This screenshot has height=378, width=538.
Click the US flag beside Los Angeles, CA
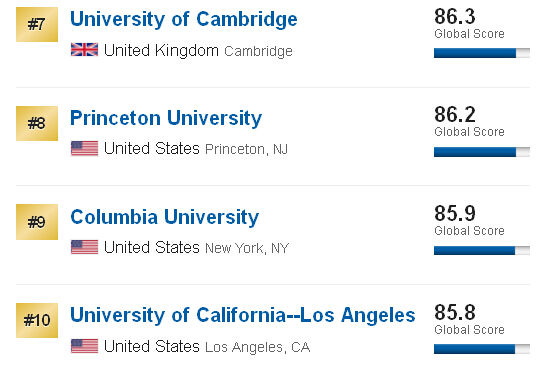84,346
